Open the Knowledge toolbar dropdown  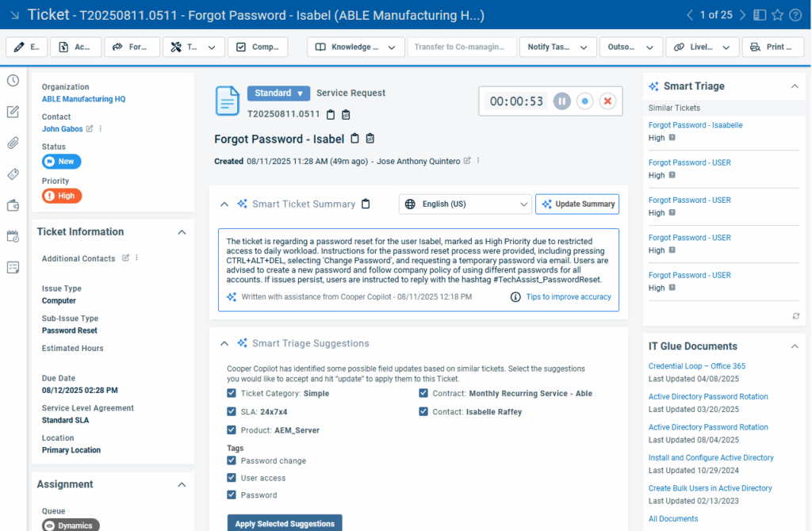(355, 47)
